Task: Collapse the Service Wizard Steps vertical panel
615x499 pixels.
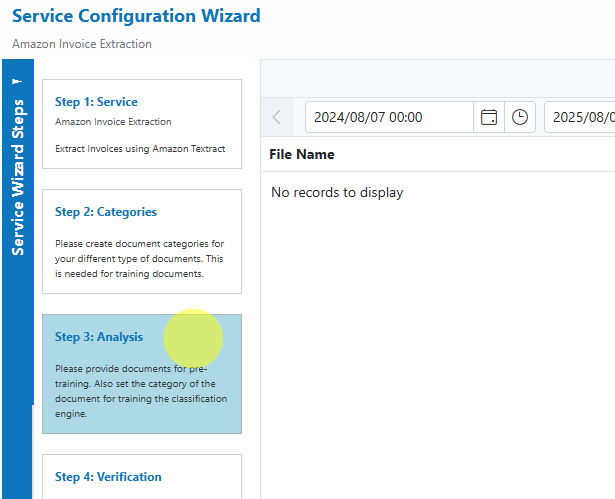Action: click(18, 177)
